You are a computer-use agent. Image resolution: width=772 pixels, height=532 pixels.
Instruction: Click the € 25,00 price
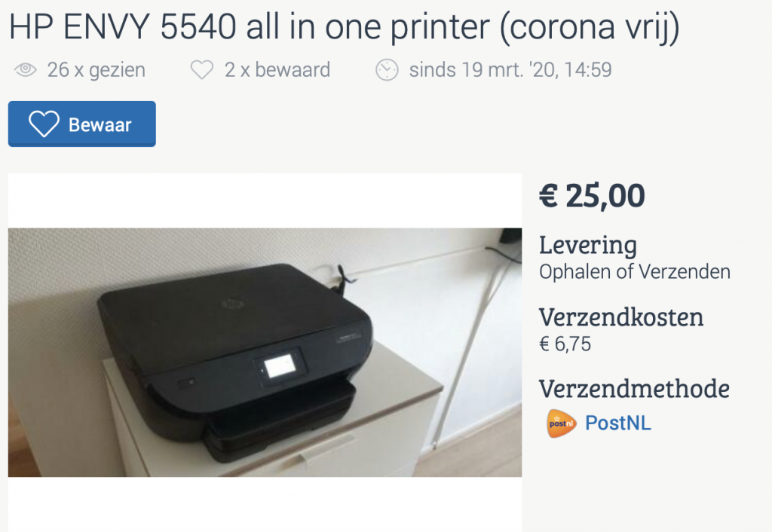pyautogui.click(x=593, y=196)
